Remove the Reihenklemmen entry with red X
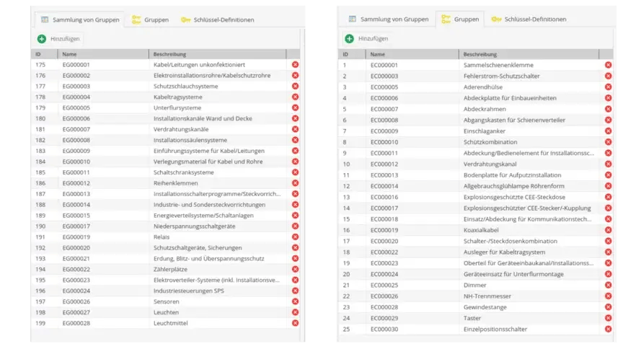The width and height of the screenshot is (644, 362). pos(295,183)
